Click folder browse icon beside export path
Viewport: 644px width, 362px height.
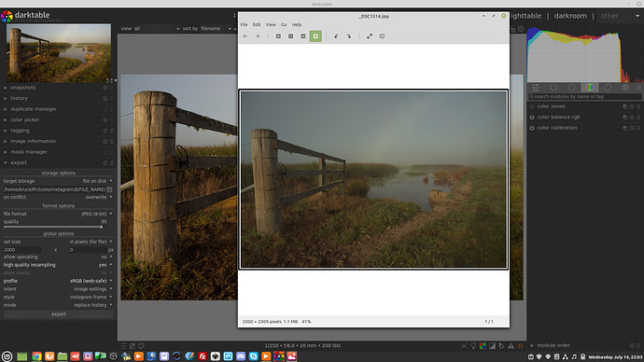point(109,189)
